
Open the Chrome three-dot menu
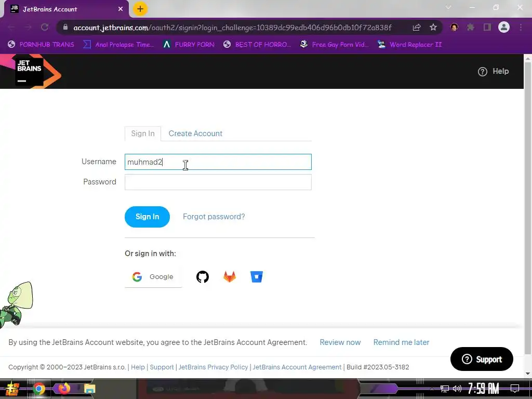(521, 28)
